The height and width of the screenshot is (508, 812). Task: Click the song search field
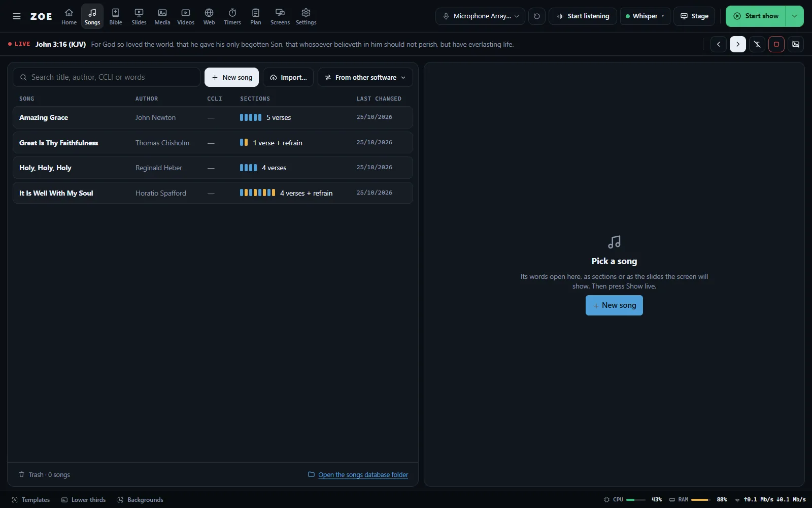point(107,77)
